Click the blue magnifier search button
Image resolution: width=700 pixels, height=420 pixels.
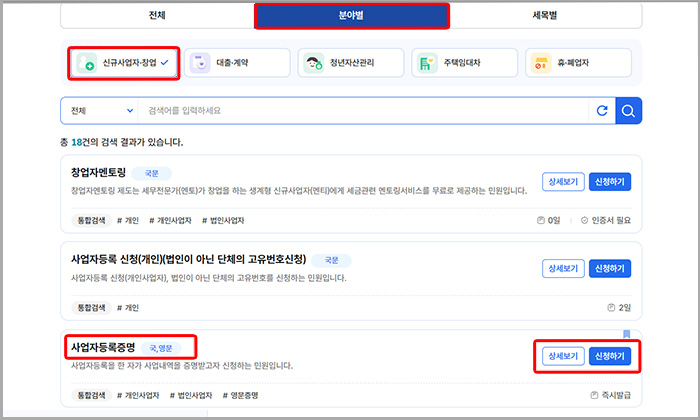pos(628,111)
